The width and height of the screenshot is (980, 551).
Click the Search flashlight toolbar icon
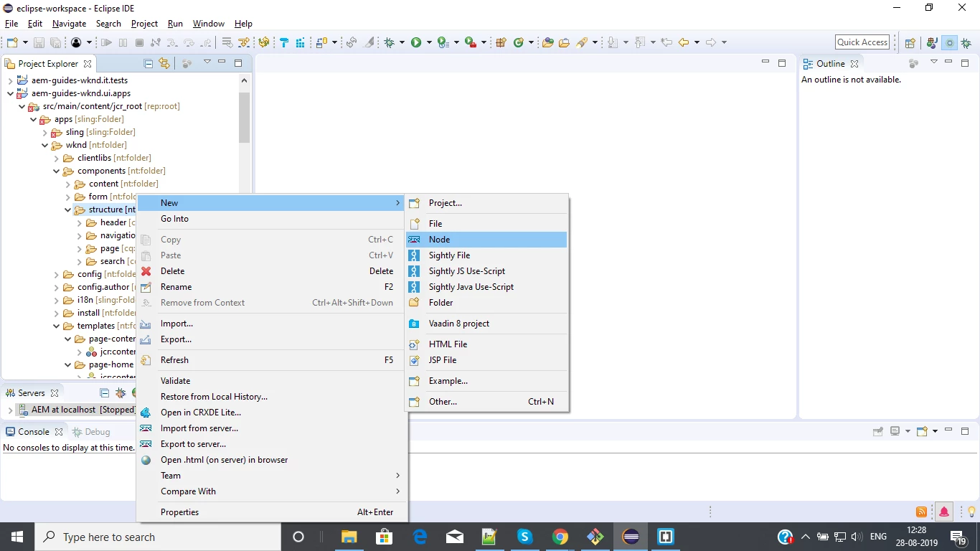click(x=581, y=42)
